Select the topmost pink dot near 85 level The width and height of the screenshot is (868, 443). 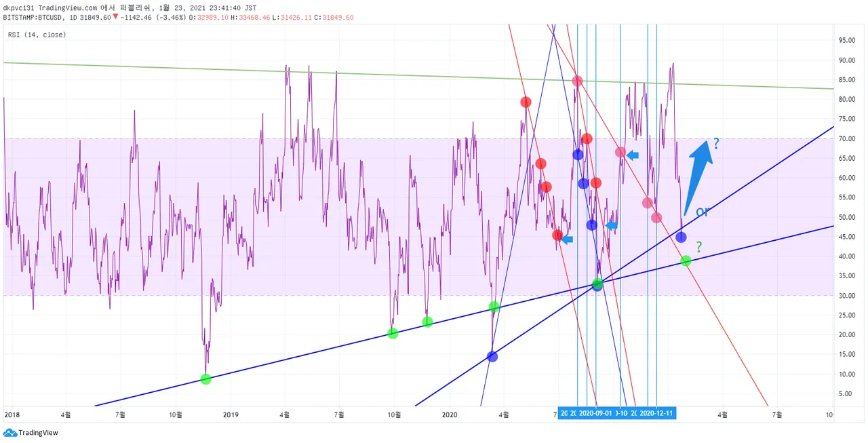click(577, 81)
